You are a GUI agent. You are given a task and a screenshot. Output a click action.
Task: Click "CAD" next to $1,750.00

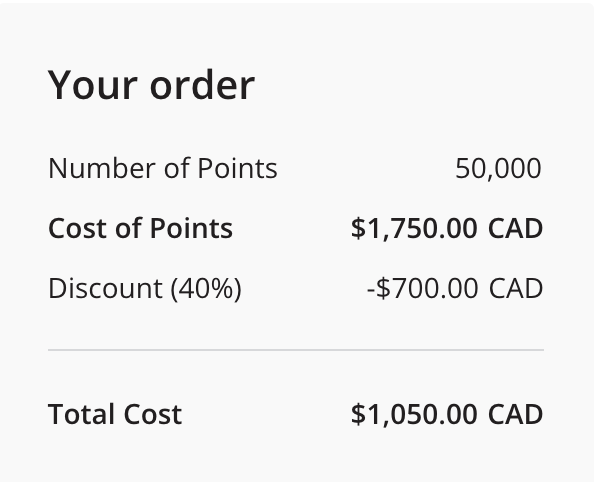click(515, 228)
